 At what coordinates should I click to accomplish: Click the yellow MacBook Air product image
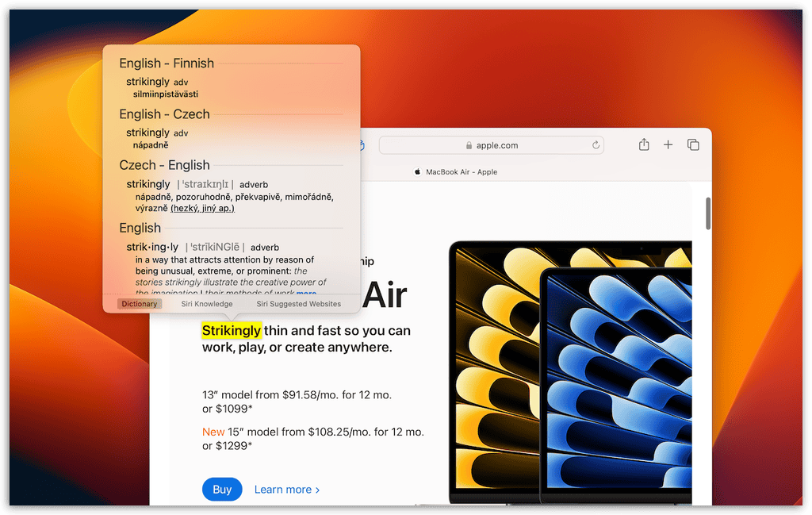point(495,371)
